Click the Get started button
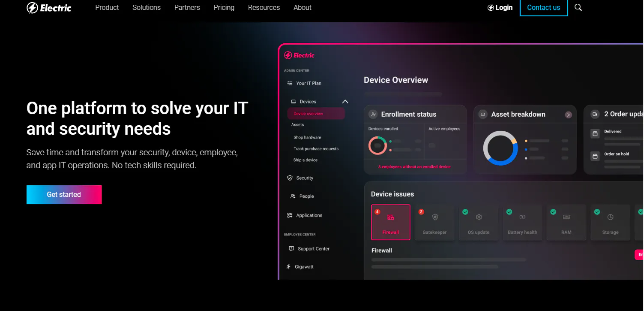 coord(64,195)
